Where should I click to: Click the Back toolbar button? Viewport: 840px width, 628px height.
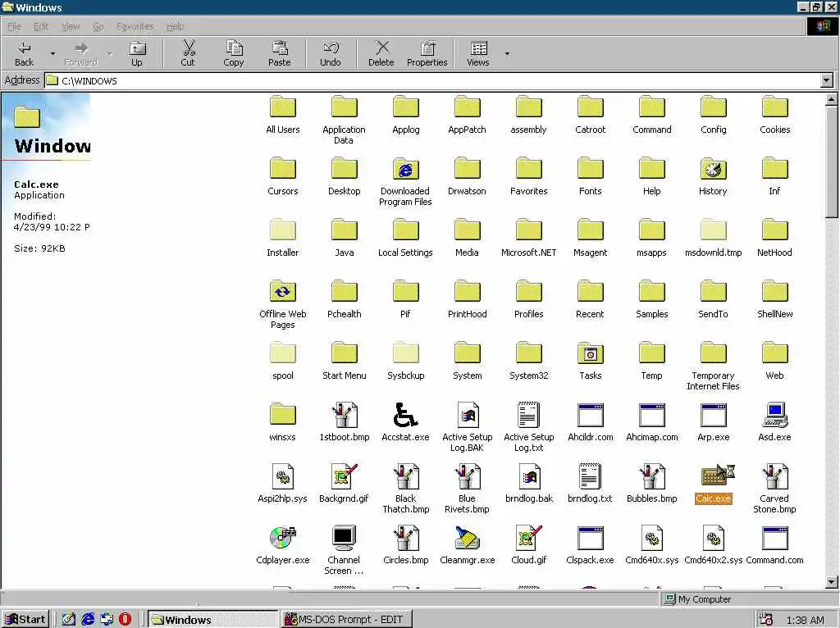coord(24,53)
